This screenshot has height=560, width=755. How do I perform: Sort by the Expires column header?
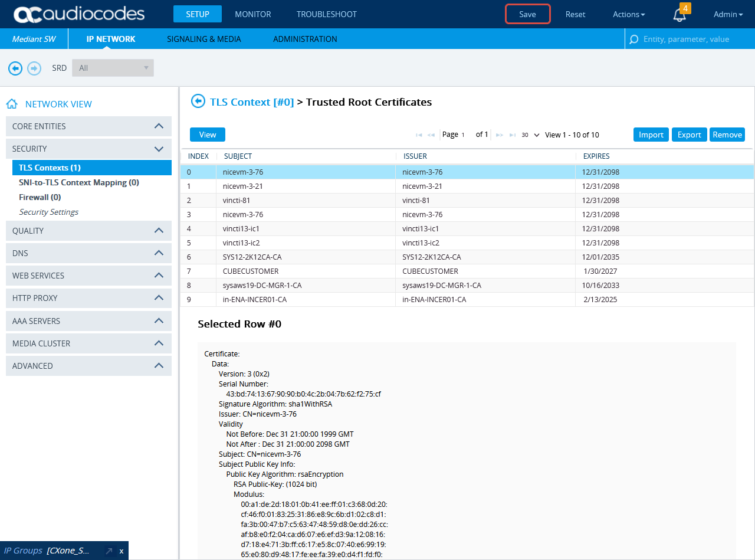(665, 156)
